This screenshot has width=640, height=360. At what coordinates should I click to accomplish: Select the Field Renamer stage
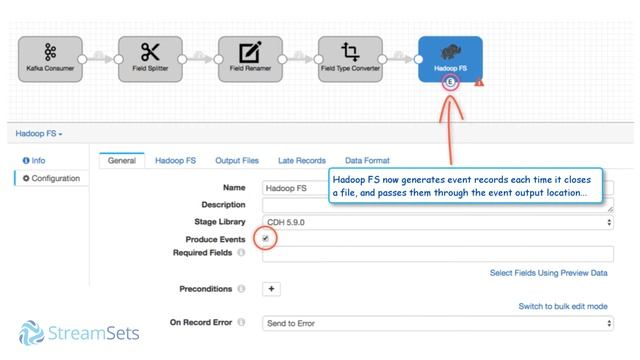pos(250,59)
